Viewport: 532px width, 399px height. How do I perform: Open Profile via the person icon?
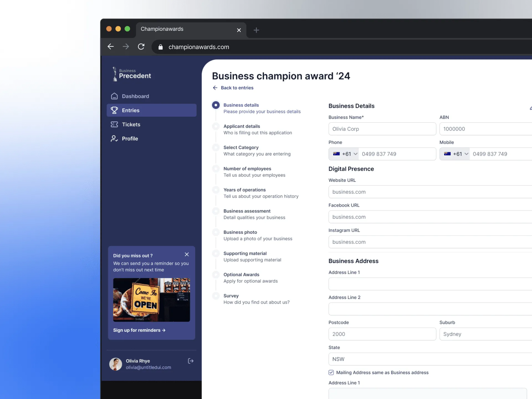114,139
